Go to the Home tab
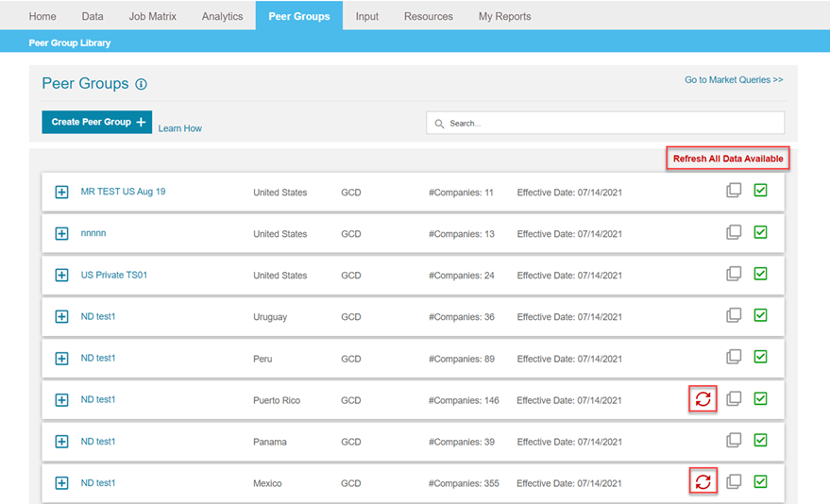830x504 pixels. coord(42,16)
